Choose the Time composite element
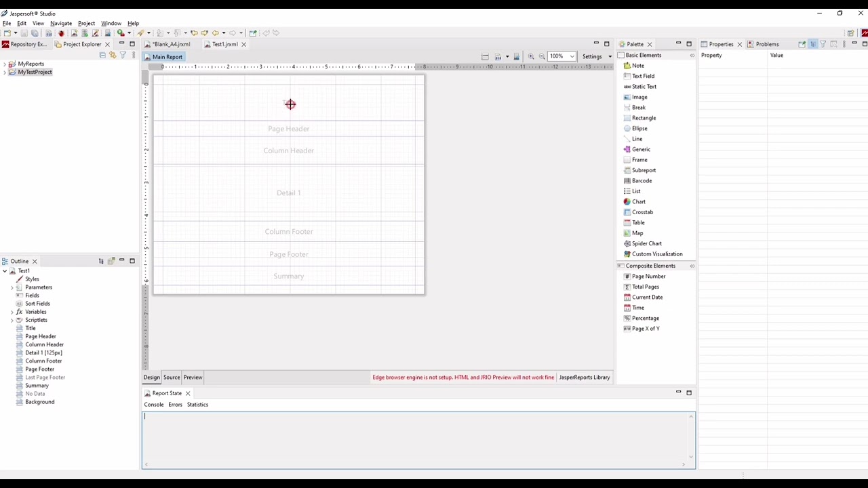The width and height of the screenshot is (868, 488). tap(633, 308)
